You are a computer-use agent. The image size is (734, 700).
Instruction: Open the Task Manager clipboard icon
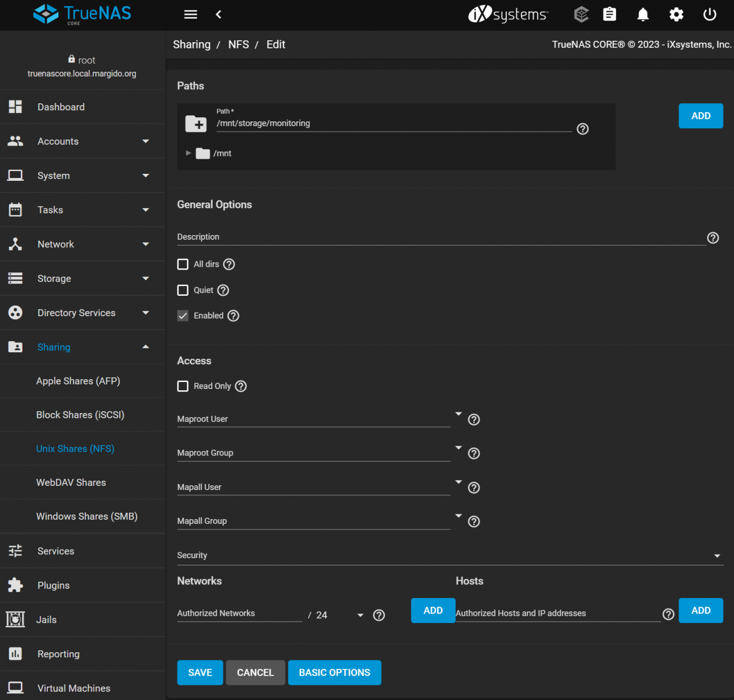pyautogui.click(x=610, y=15)
